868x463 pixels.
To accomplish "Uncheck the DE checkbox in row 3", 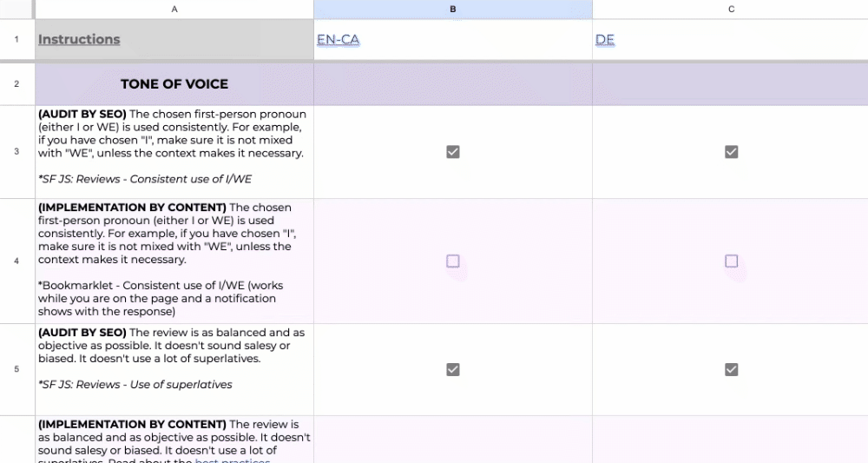I will coord(731,152).
